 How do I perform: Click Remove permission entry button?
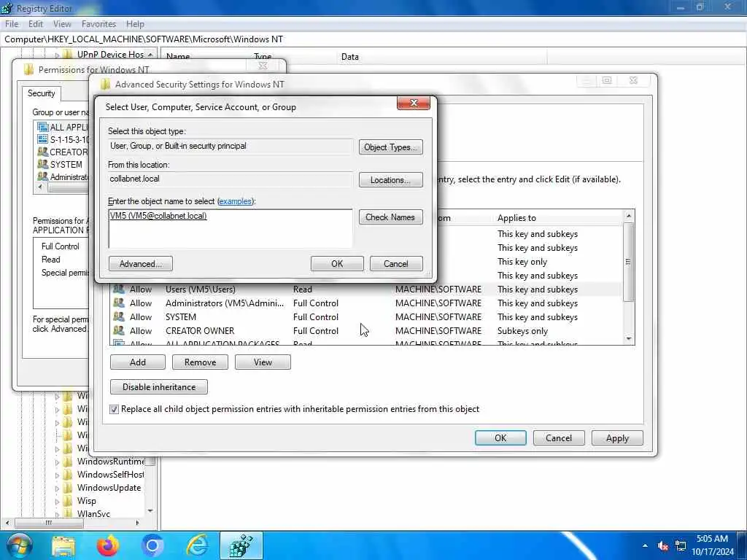click(200, 362)
